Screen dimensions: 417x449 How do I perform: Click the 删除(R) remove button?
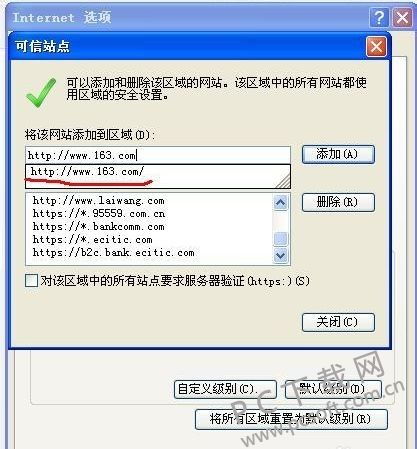point(338,202)
